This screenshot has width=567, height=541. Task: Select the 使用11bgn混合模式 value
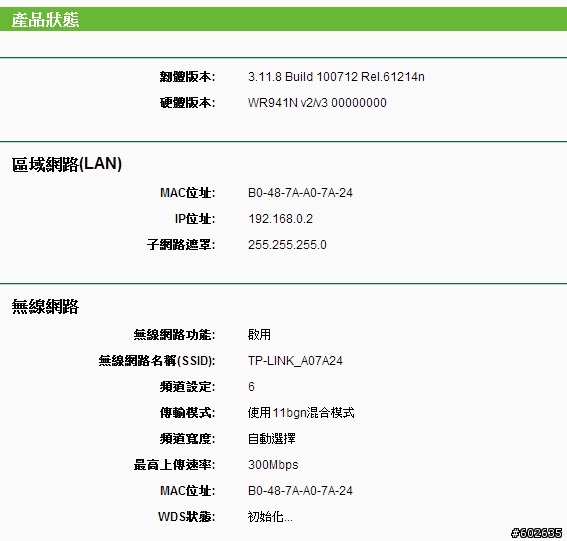(301, 413)
